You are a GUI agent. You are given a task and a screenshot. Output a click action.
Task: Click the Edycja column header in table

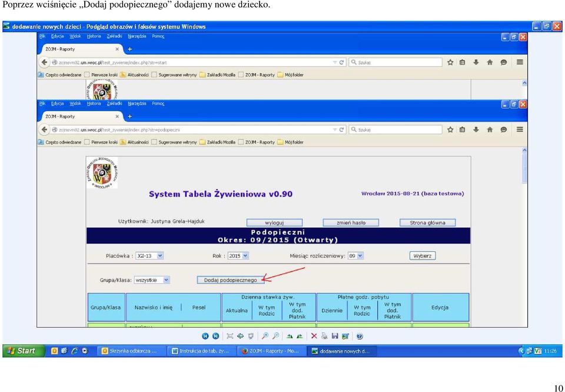(x=440, y=307)
